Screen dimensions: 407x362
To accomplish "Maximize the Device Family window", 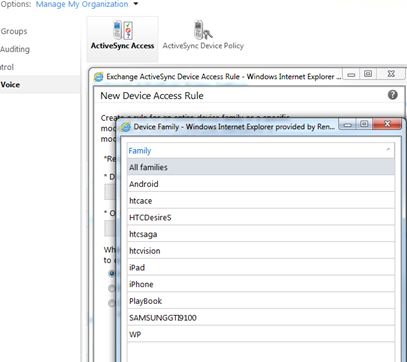I will [x=365, y=124].
